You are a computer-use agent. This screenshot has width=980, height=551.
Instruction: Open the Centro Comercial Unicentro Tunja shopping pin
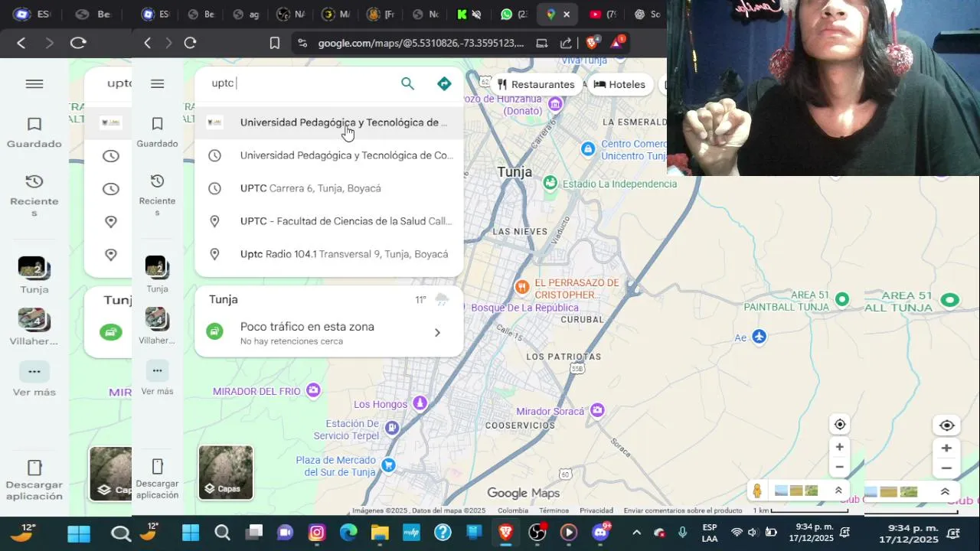coord(588,148)
